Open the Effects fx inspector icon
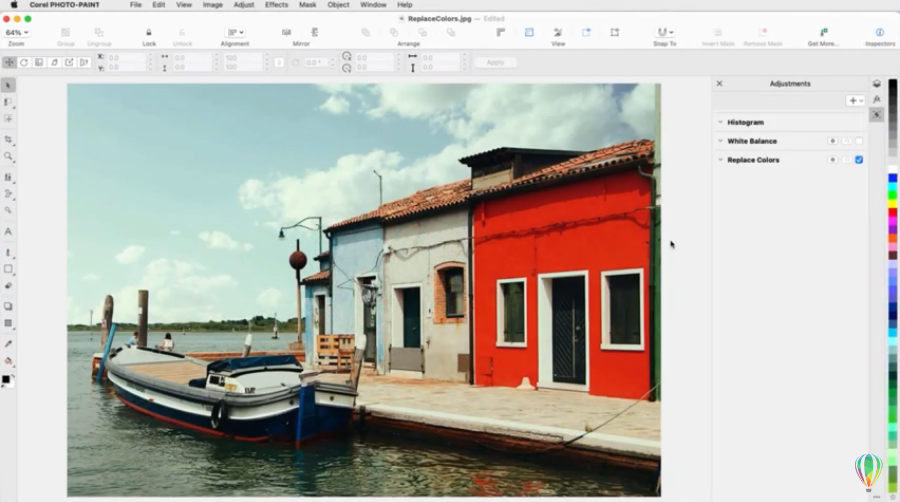Screen dimensions: 900x502 pyautogui.click(x=876, y=99)
